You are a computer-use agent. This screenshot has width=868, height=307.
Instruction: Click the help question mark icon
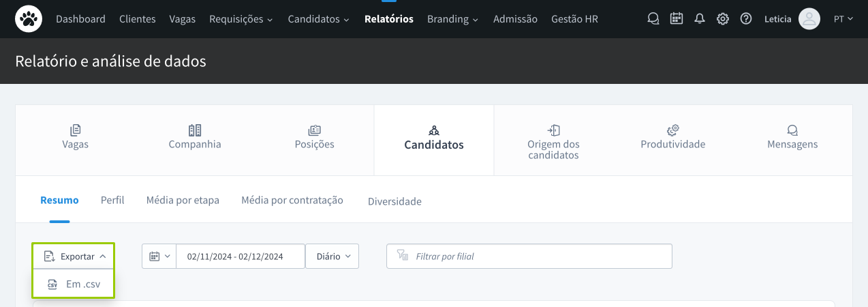(x=746, y=19)
